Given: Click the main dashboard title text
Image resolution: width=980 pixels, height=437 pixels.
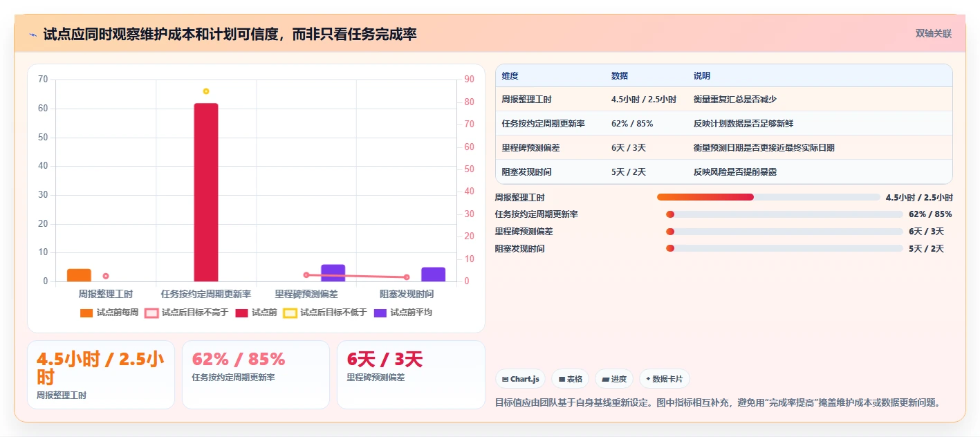Looking at the screenshot, I should (230, 35).
